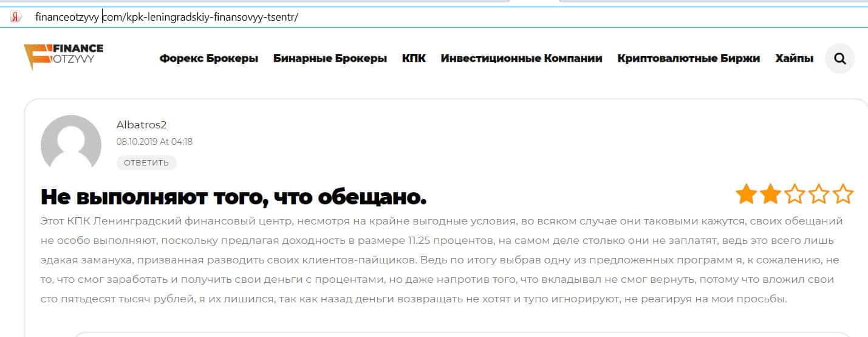Select the third empty rating star
The image size is (868, 337).
coord(795,195)
